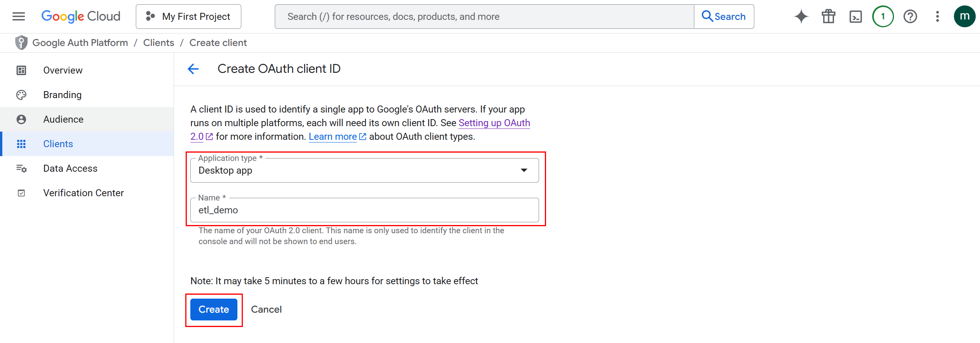Viewport: 980px width, 343px height.
Task: Click the Application type dropdown arrow
Action: (524, 170)
